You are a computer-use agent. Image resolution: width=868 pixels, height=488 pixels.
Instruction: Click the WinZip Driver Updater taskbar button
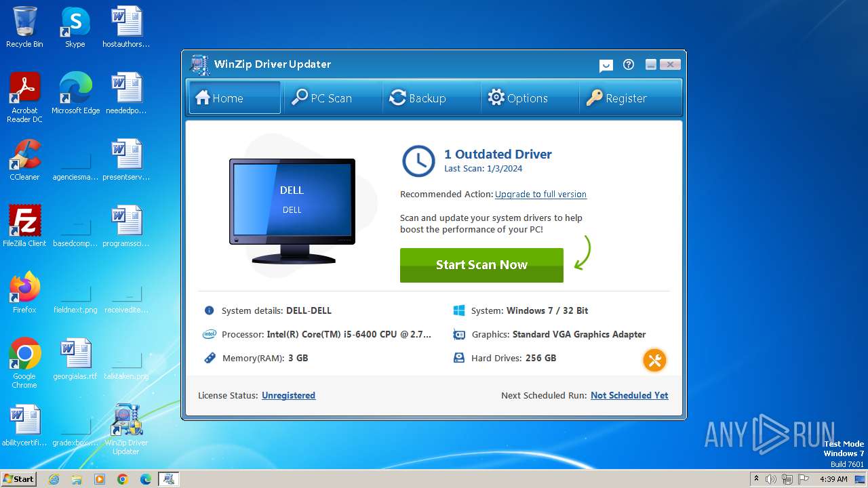(168, 479)
